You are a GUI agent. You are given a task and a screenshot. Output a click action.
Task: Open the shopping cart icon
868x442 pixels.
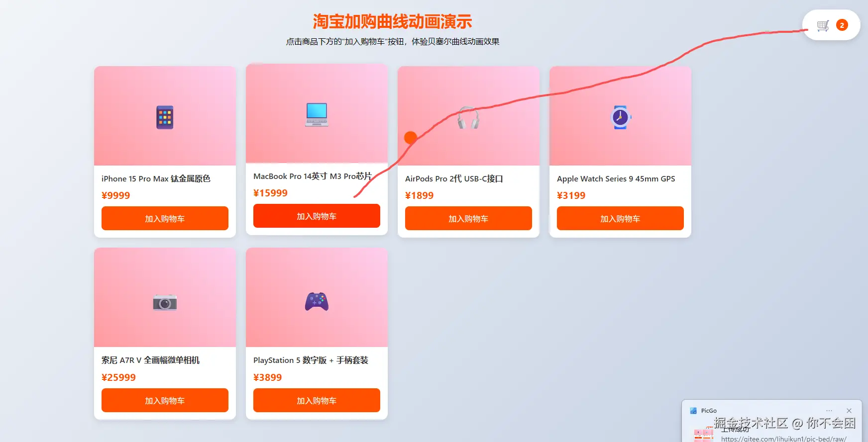823,25
